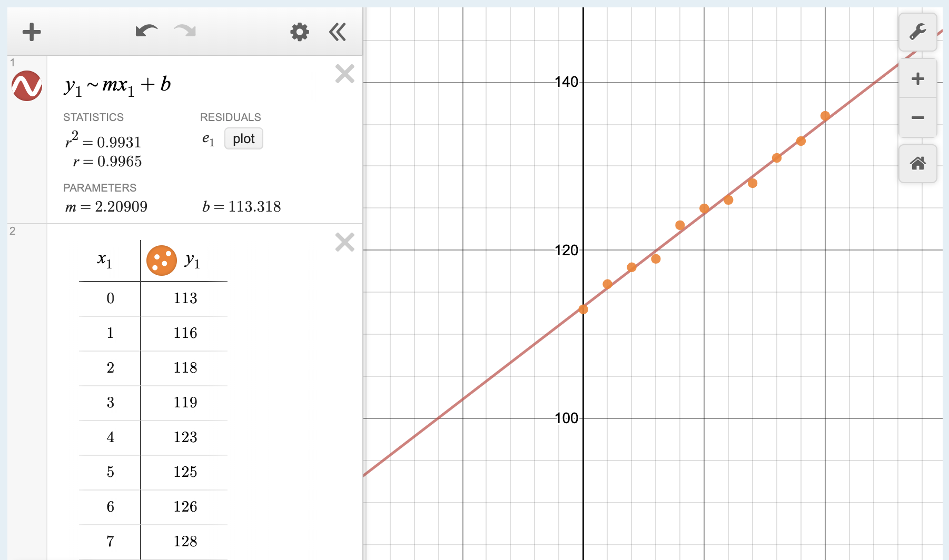The image size is (949, 560).
Task: Reset graph to default home view
Action: pyautogui.click(x=918, y=164)
